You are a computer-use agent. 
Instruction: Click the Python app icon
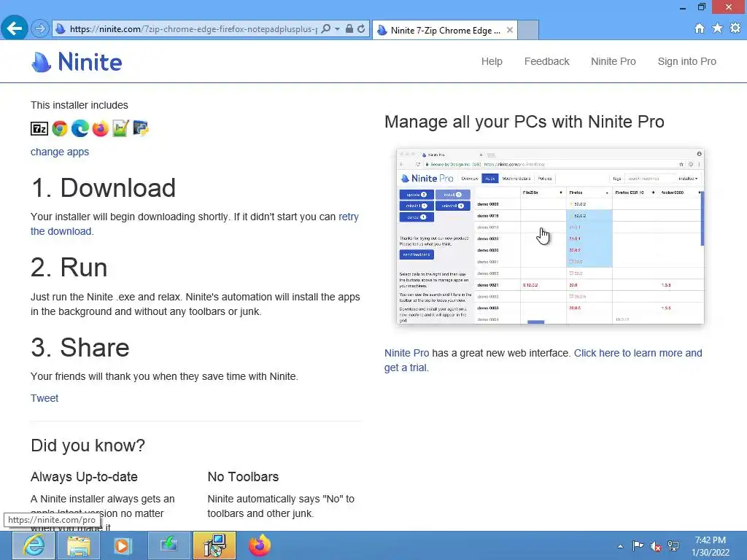click(x=141, y=128)
